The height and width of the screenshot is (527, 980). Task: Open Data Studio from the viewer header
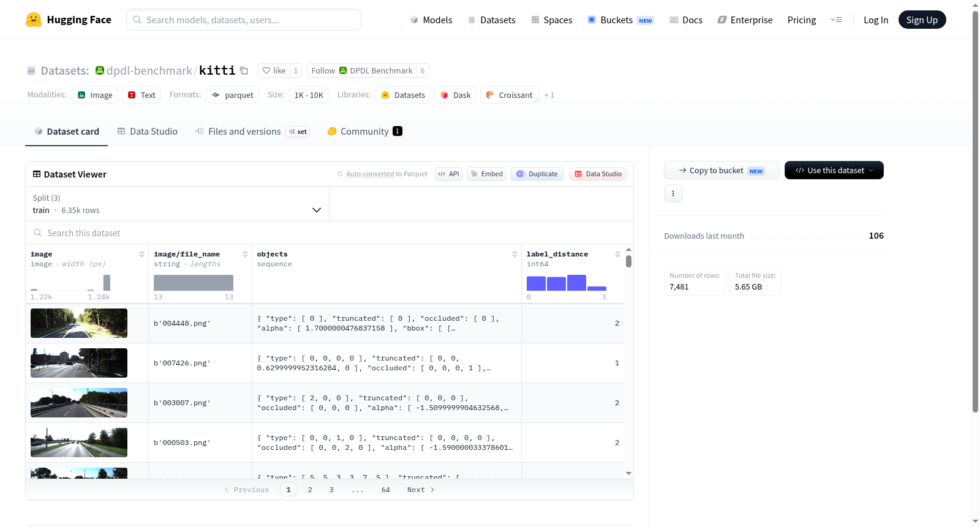598,174
